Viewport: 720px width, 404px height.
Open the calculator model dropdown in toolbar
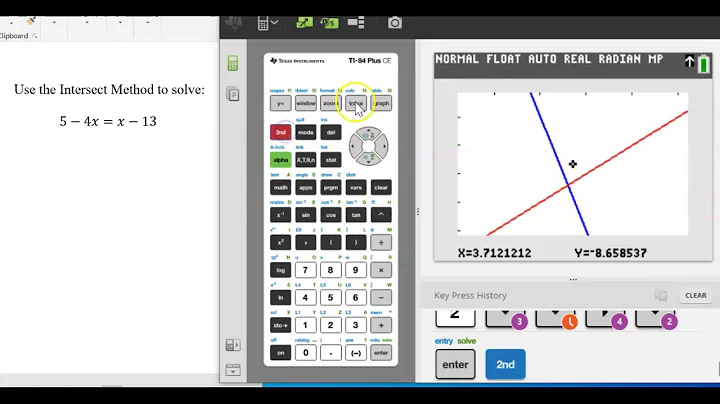[x=268, y=23]
